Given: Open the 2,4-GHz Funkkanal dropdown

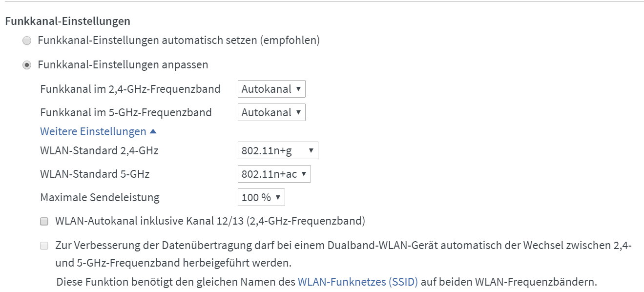Looking at the screenshot, I should [x=271, y=89].
